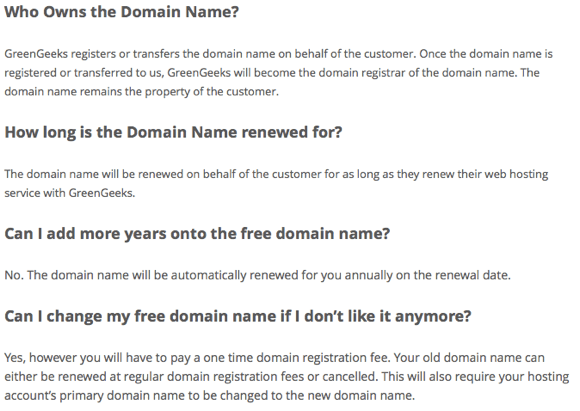Click the line 'service with GreenGeeks.'
The width and height of the screenshot is (580, 411).
(70, 193)
